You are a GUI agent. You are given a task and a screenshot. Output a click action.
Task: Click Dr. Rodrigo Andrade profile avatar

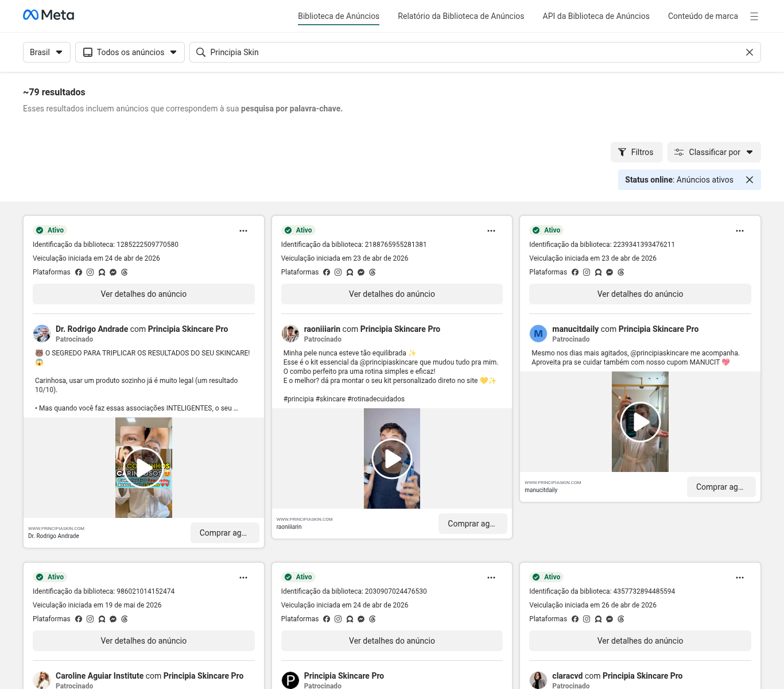coord(42,334)
